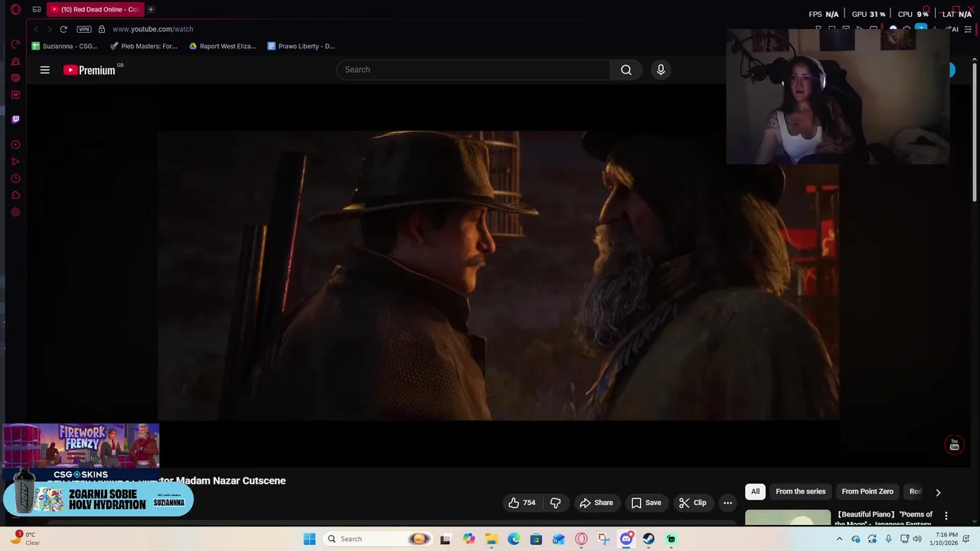The image size is (980, 551).
Task: Open the Pleb Masters bookmark
Action: tap(143, 46)
